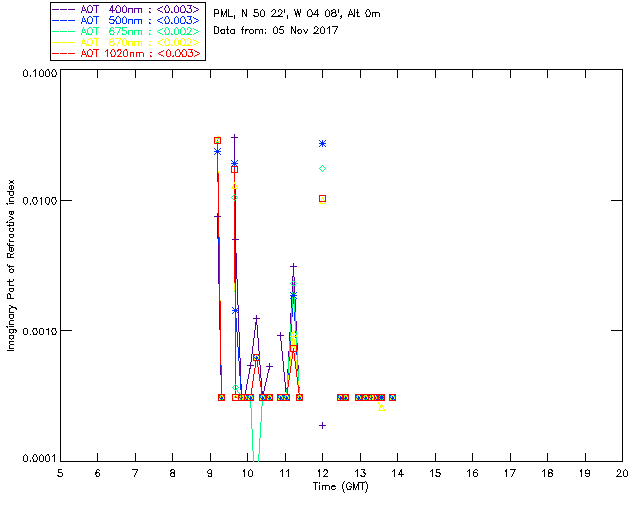Select the green diamond marker at time 12
The image size is (640, 512).
pyautogui.click(x=322, y=169)
